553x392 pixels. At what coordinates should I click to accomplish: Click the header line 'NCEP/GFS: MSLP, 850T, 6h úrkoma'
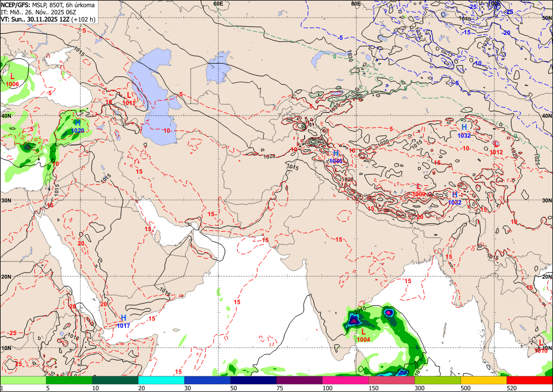[x=48, y=4]
